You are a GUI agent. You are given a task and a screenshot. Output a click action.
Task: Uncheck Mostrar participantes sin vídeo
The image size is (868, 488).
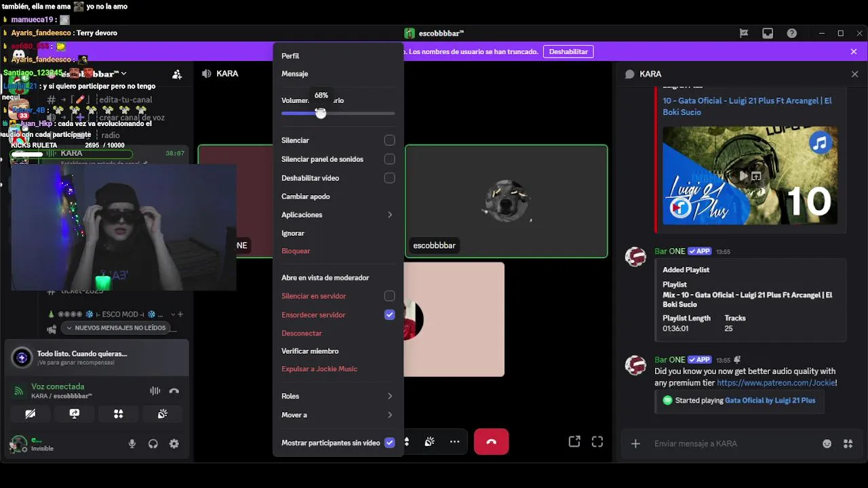click(389, 443)
